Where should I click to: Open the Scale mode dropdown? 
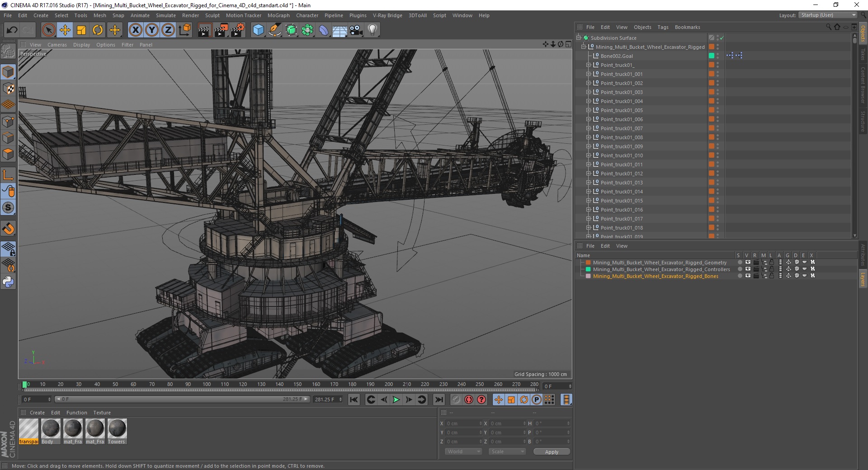click(507, 451)
